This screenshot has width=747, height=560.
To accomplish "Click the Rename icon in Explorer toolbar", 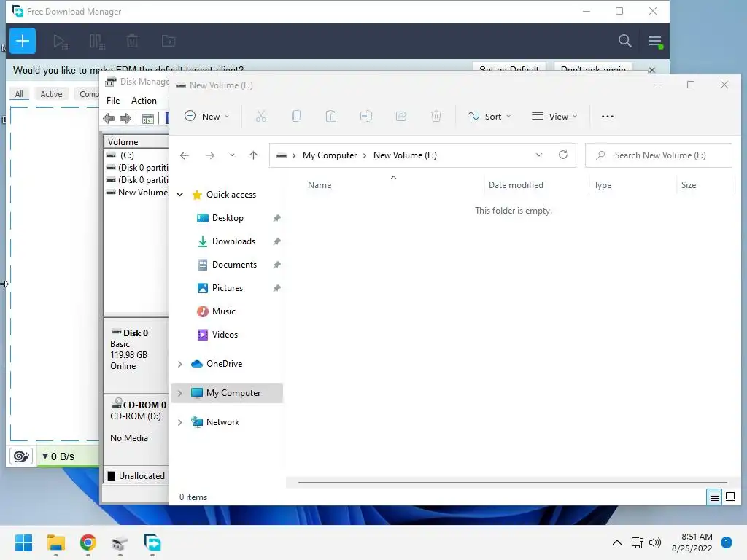I will pos(366,116).
